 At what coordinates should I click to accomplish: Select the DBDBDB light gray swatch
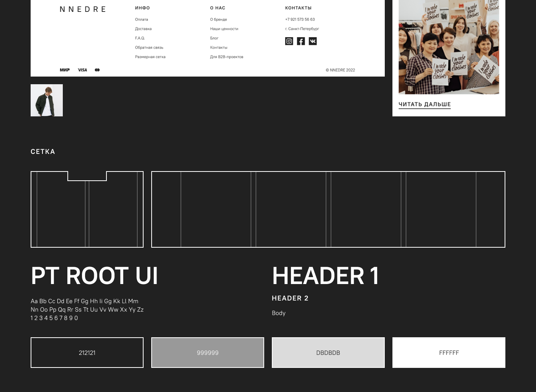(328, 353)
